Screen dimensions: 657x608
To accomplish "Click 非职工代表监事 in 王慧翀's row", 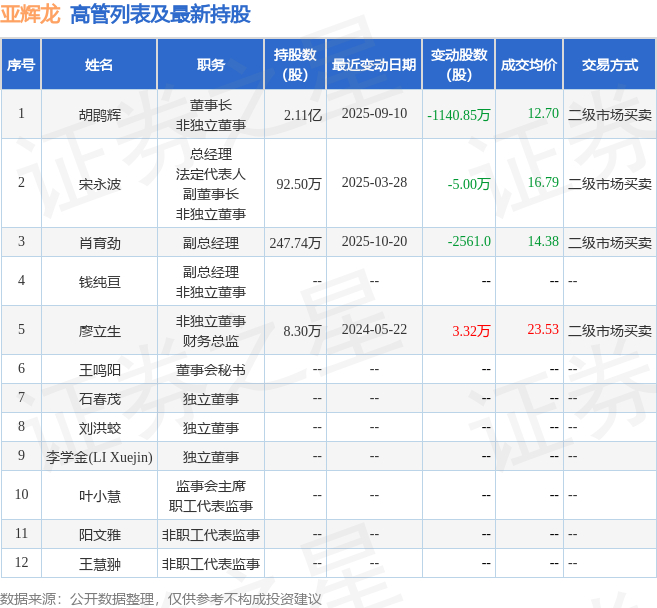I will 211,564.
